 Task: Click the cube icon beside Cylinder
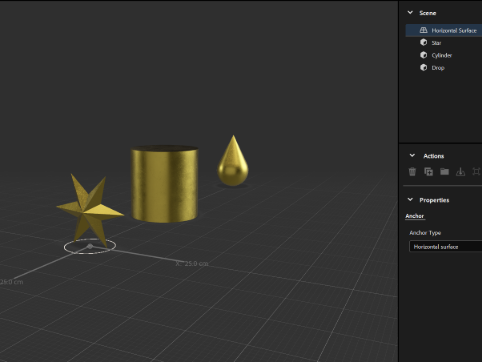tap(423, 55)
